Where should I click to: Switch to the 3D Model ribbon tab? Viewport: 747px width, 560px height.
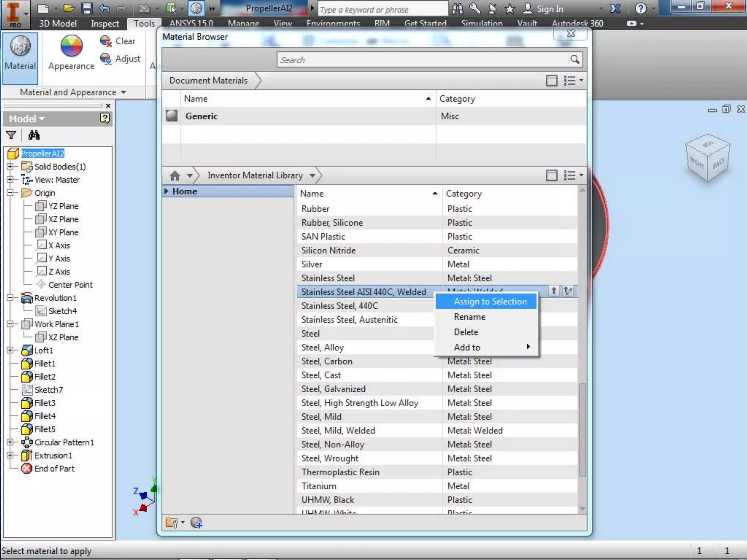tap(58, 23)
